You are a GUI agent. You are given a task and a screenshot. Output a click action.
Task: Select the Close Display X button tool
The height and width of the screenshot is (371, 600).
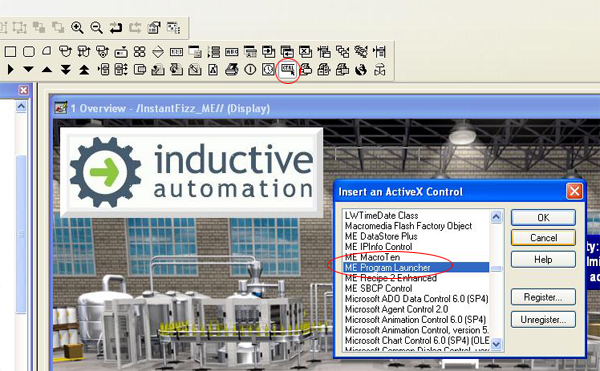click(x=305, y=52)
